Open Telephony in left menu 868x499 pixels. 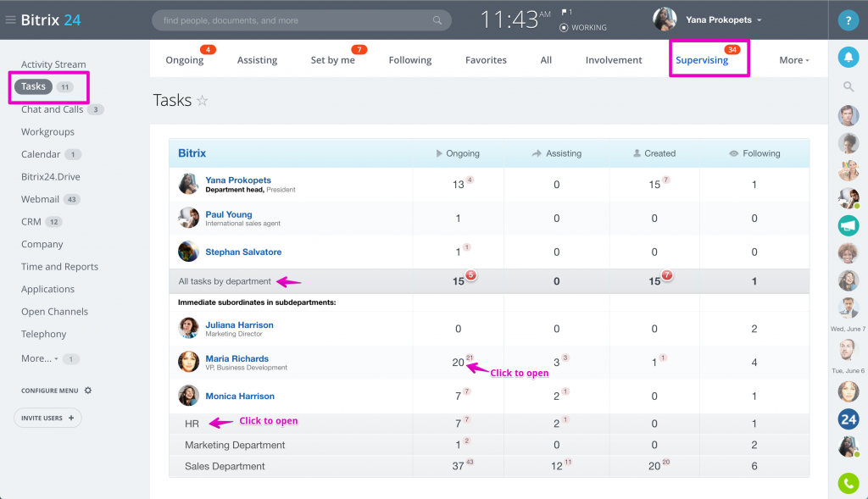[44, 334]
